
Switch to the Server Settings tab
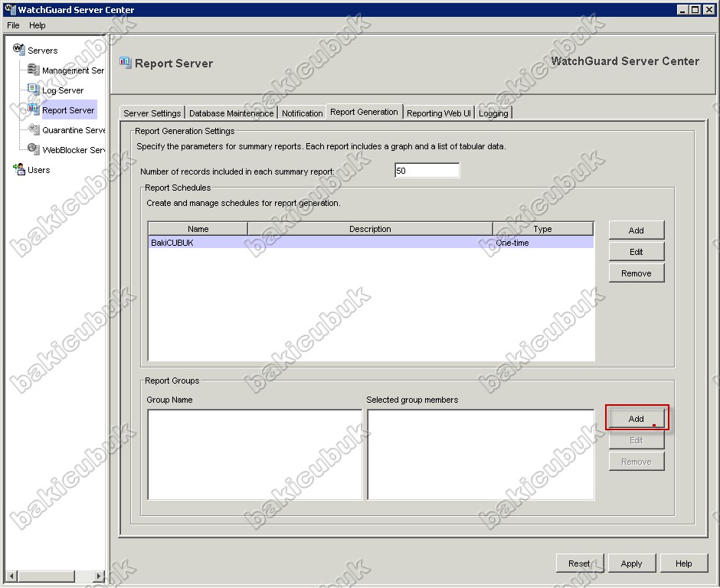pyautogui.click(x=152, y=113)
